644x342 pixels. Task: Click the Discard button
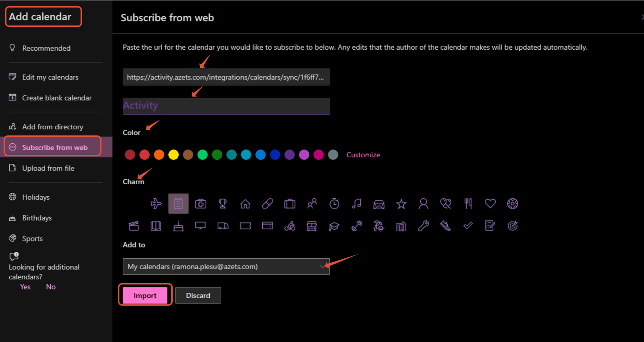click(x=198, y=295)
